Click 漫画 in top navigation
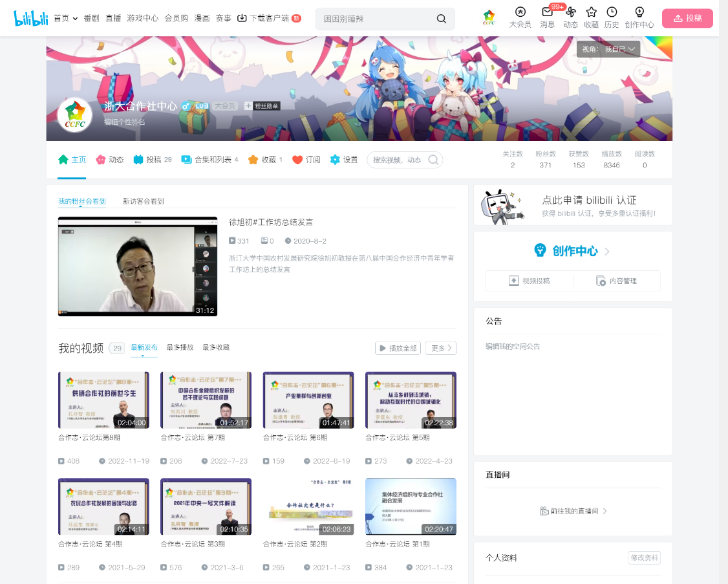 coord(202,18)
